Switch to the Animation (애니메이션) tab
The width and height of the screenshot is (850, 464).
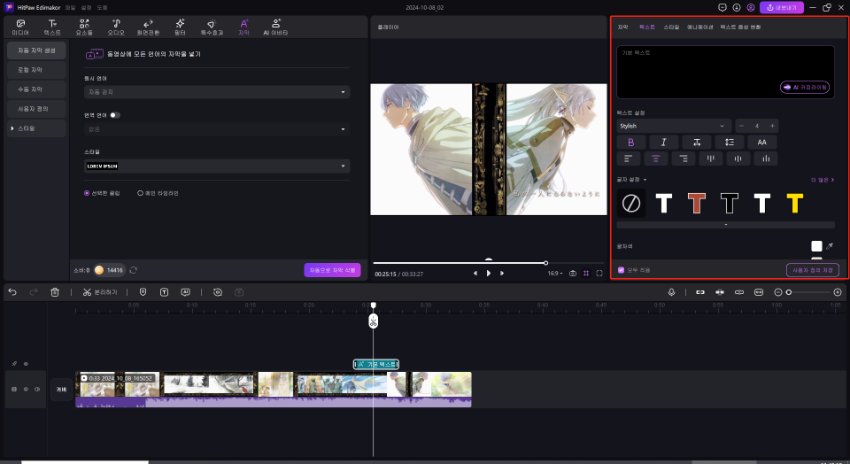coord(698,26)
